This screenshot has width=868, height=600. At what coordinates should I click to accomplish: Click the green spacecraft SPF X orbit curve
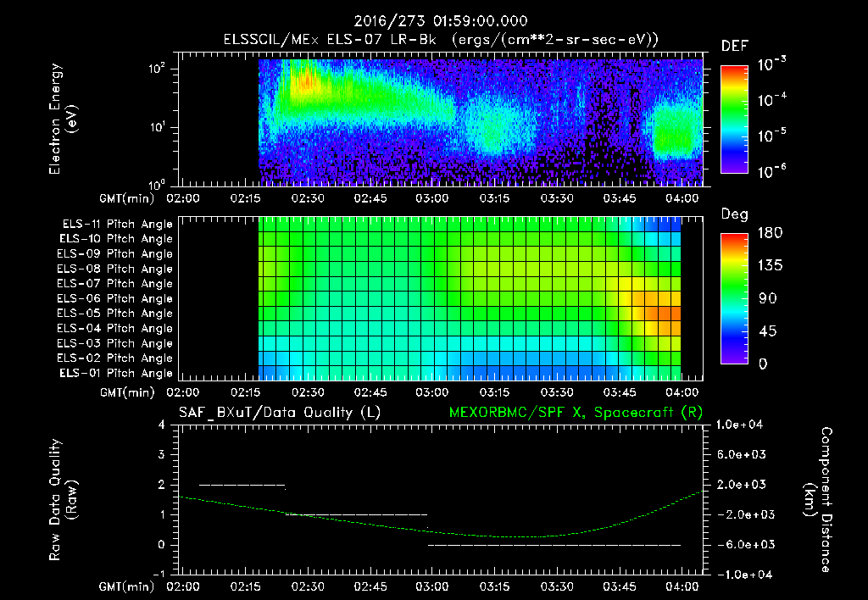click(441, 532)
